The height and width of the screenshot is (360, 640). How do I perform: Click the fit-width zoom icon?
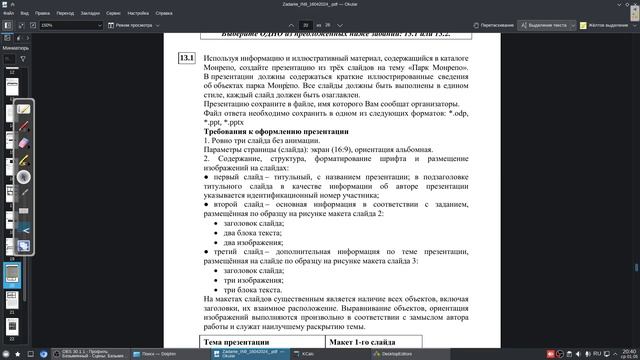tap(21, 25)
